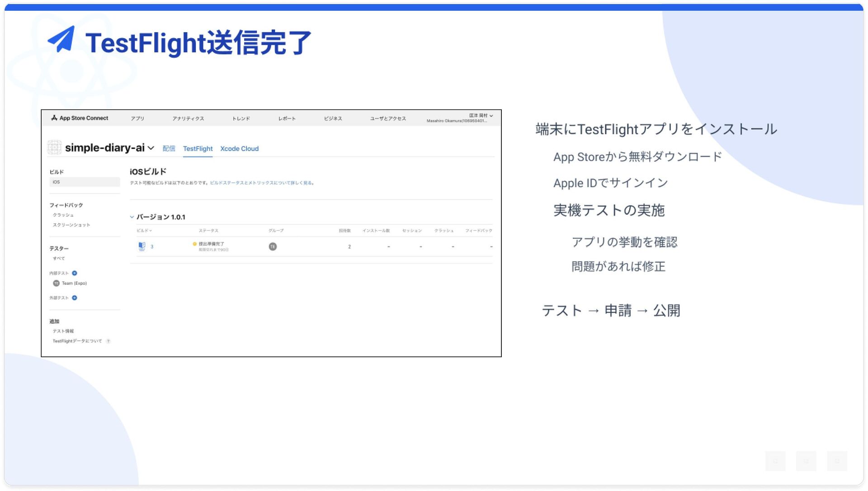The width and height of the screenshot is (868, 491).
Task: Open TestFlightデータについて link
Action: [x=77, y=341]
